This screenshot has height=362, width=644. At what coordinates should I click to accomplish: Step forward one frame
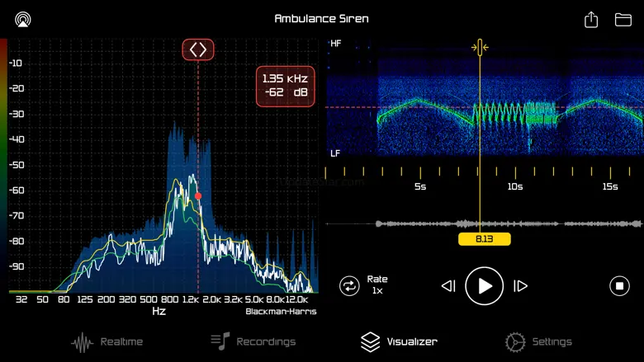[x=520, y=286]
